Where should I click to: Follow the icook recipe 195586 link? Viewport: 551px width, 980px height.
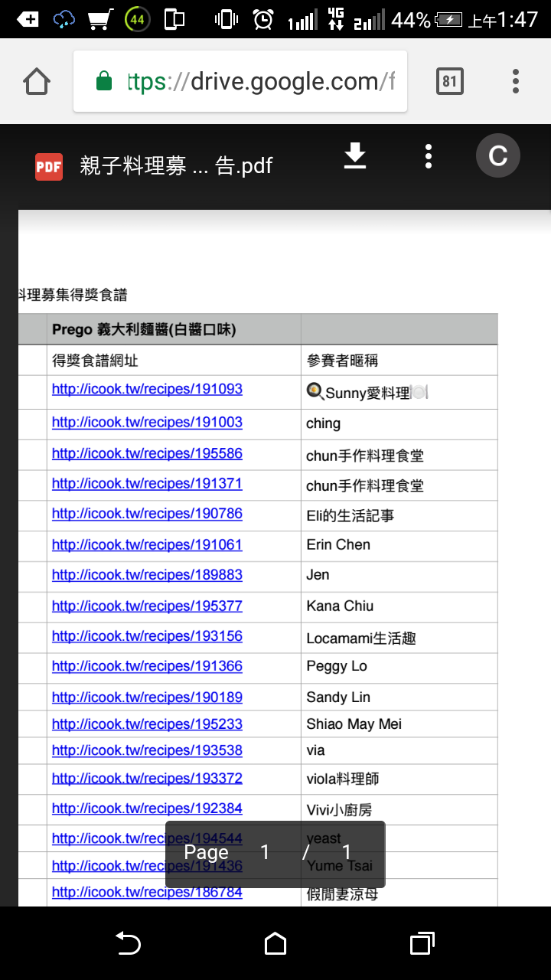pos(147,453)
